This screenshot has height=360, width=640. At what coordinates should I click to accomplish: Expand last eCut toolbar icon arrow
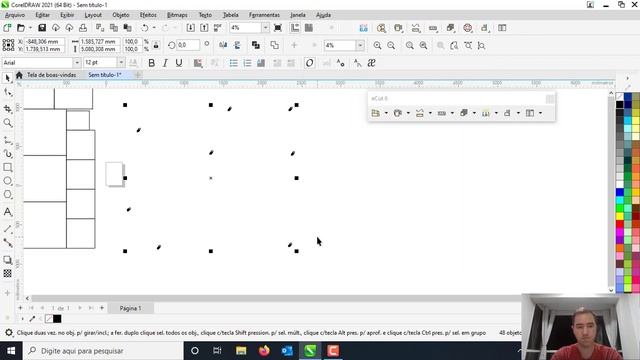coord(540,113)
